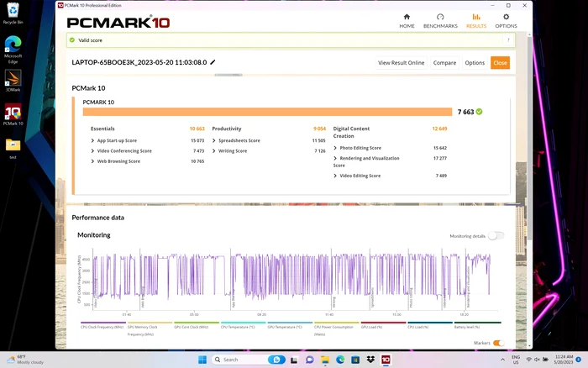Viewport: 588px width, 368px height.
Task: Click the Performance data heading
Action: tap(98, 218)
